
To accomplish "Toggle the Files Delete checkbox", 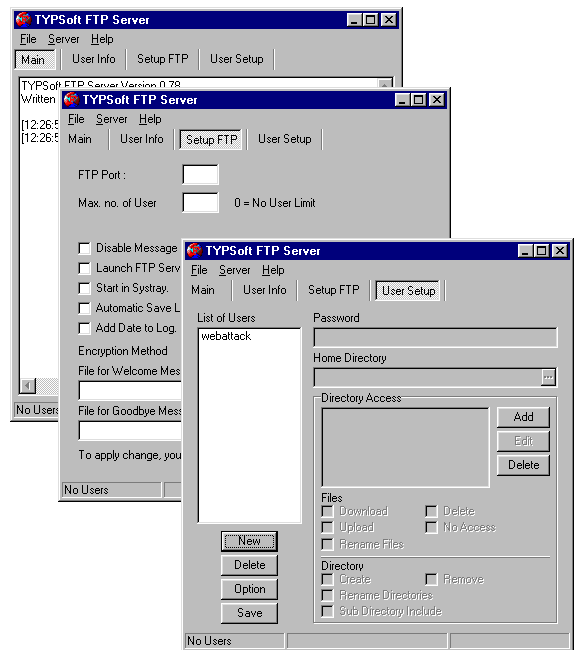I will [431, 511].
